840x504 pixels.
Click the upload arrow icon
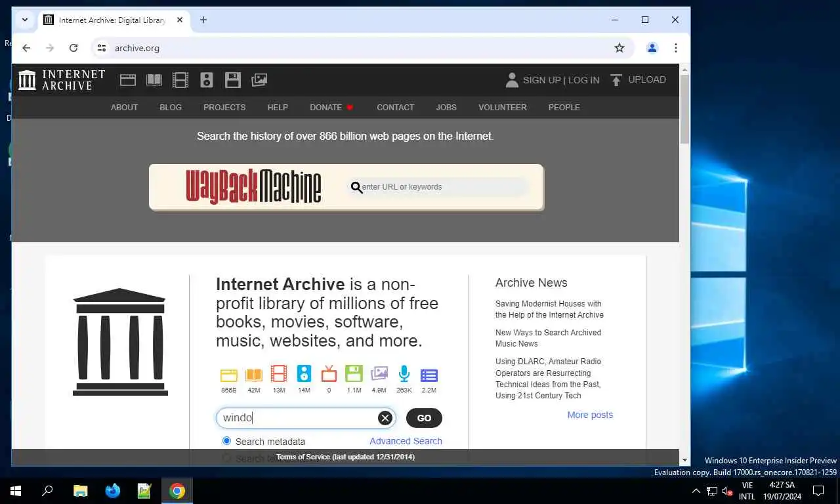(x=616, y=80)
